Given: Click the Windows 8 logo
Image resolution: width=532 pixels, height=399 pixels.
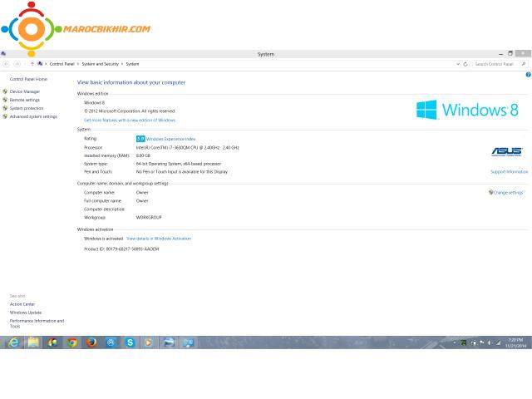Looking at the screenshot, I should point(467,110).
